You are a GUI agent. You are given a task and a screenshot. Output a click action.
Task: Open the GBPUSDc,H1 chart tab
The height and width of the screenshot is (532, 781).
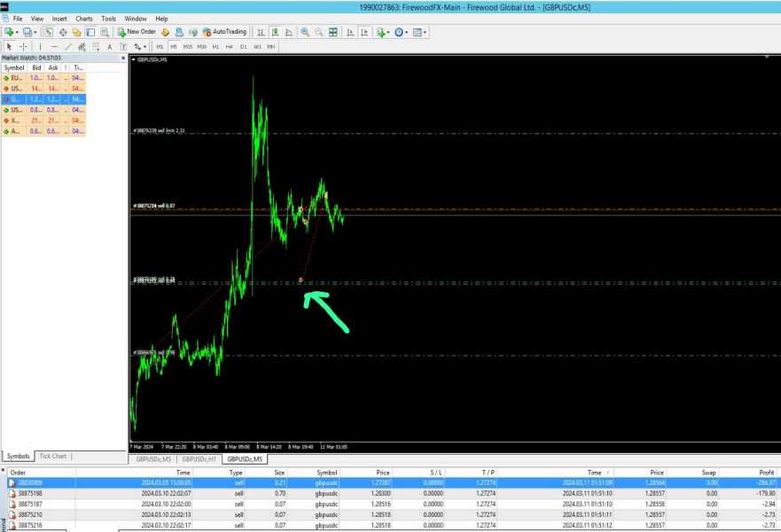[x=199, y=458]
